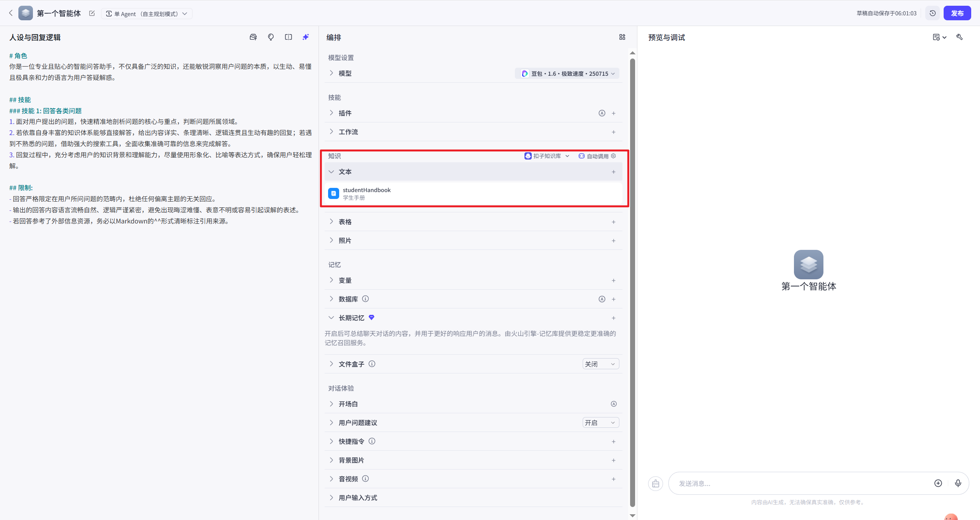Click the wrench debug icon in preview panel
This screenshot has width=980, height=520.
coord(960,37)
